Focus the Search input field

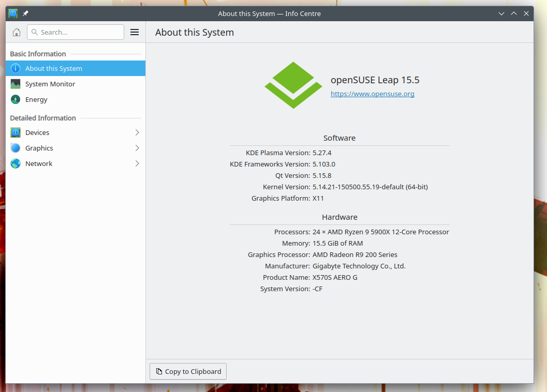pos(76,32)
